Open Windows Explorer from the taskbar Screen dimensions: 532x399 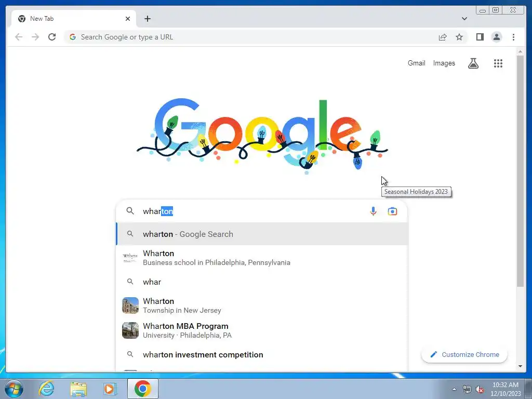pyautogui.click(x=78, y=389)
